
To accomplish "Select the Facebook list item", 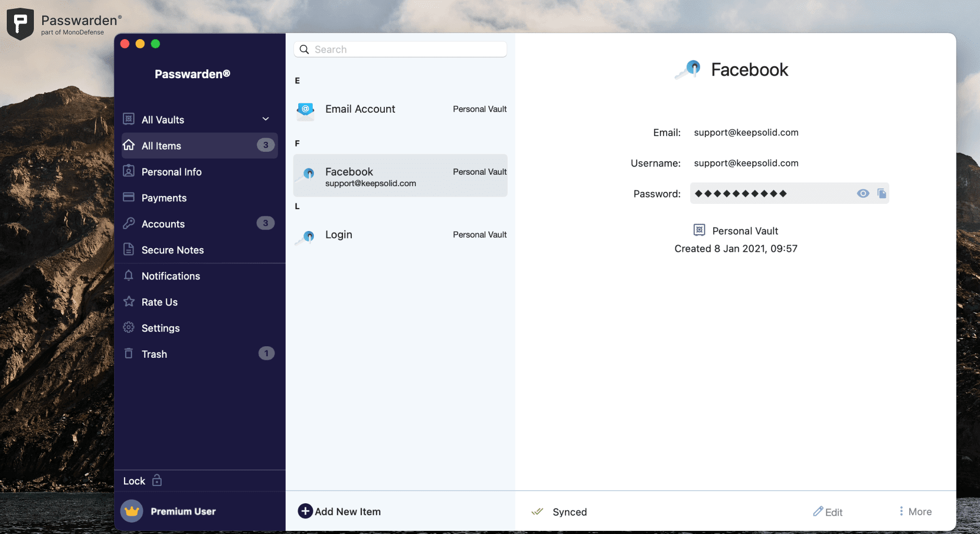I will 400,175.
